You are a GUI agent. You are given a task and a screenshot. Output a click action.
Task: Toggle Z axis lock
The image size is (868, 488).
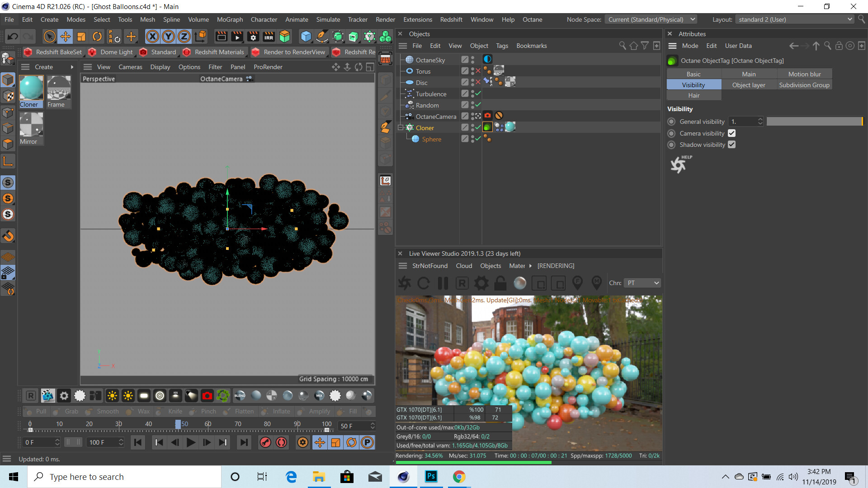pyautogui.click(x=184, y=37)
